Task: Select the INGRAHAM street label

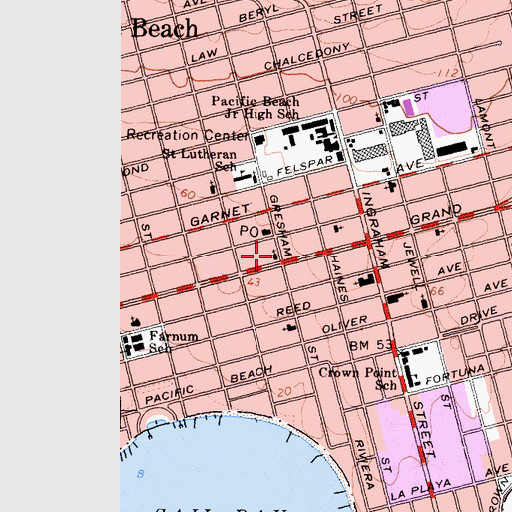Action: tap(375, 230)
